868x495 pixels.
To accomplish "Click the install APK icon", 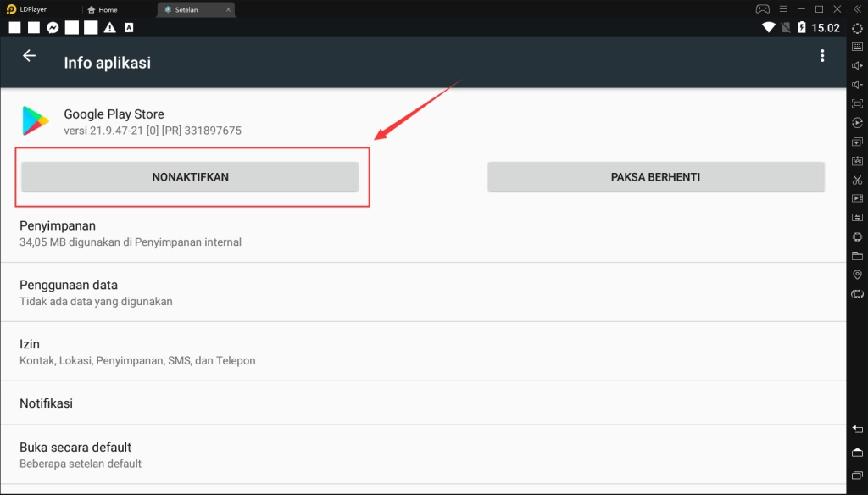I will (x=857, y=160).
